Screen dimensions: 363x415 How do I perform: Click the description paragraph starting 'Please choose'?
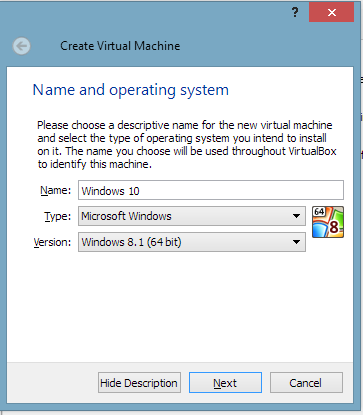coord(187,145)
